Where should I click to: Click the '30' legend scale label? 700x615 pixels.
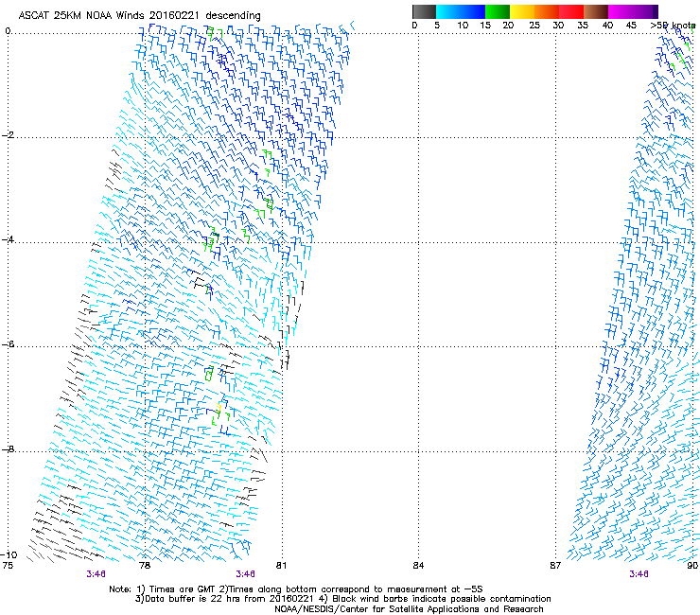[x=558, y=26]
